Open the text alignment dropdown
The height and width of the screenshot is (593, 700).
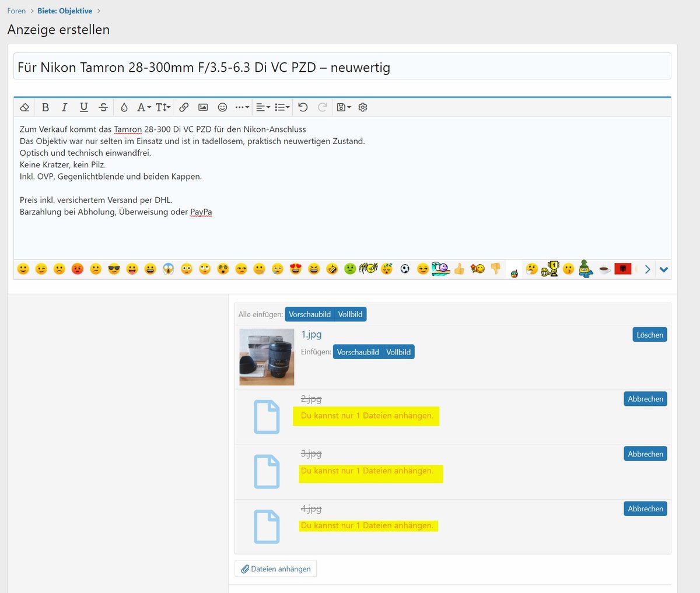[263, 107]
